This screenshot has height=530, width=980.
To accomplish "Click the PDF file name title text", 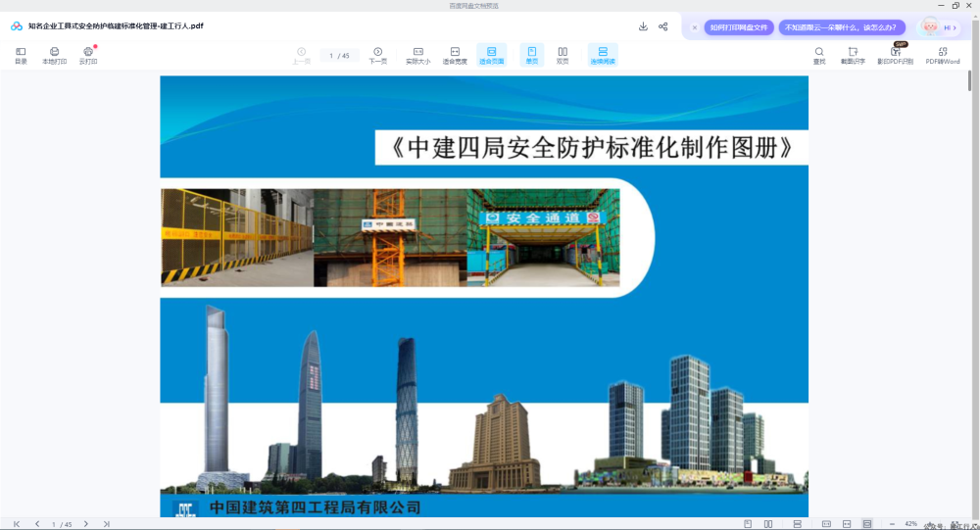I will pyautogui.click(x=116, y=26).
